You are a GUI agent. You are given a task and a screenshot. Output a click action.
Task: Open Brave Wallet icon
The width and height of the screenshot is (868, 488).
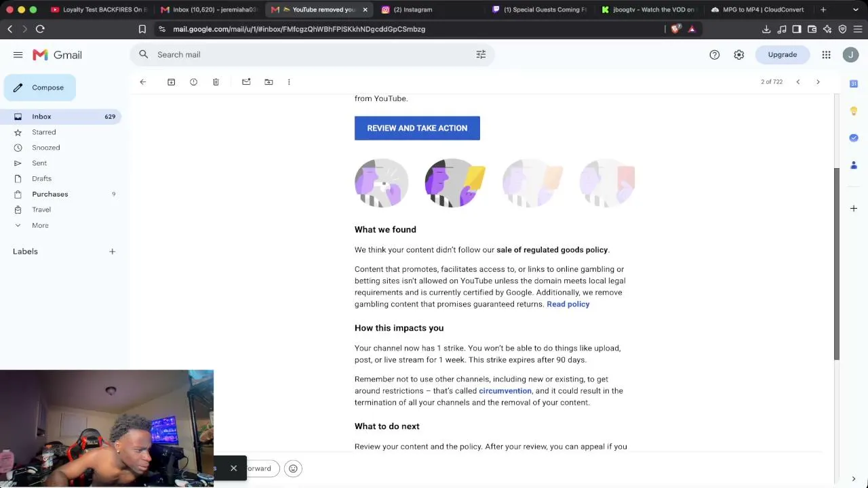(812, 29)
